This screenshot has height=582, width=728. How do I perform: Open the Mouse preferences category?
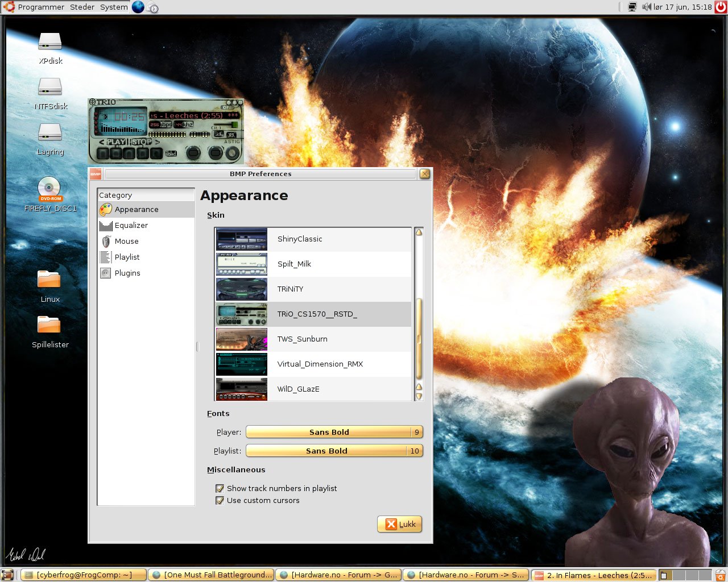(x=146, y=242)
